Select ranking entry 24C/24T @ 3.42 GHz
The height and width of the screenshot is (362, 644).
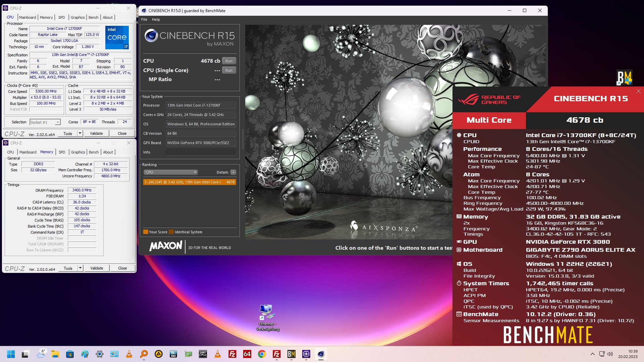[190, 182]
